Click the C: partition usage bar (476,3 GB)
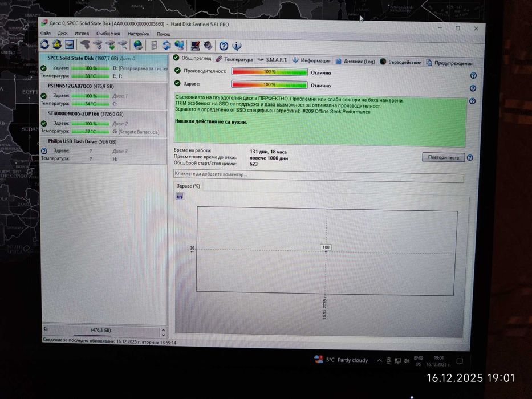 tap(101, 332)
